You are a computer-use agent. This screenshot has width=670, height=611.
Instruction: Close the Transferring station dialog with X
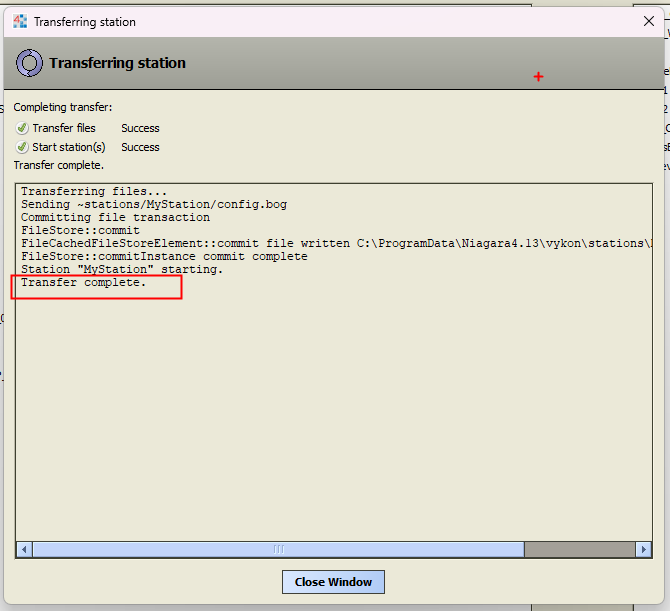(648, 21)
